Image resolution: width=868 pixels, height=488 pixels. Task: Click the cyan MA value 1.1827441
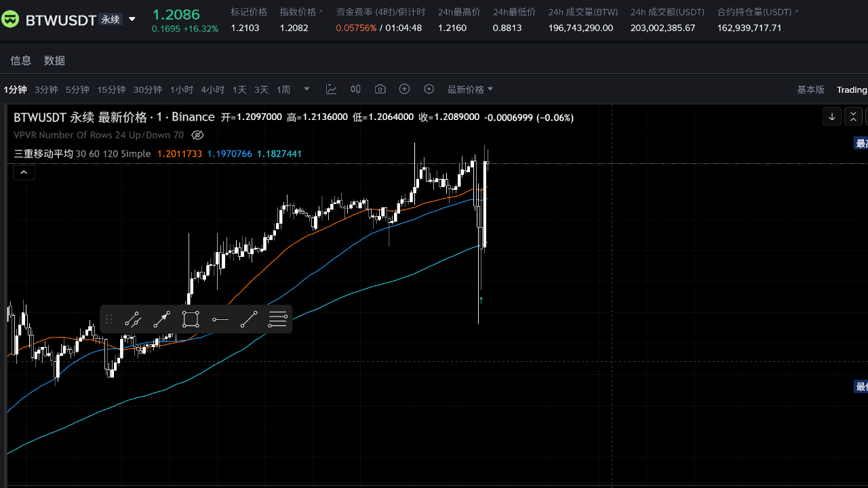click(279, 154)
